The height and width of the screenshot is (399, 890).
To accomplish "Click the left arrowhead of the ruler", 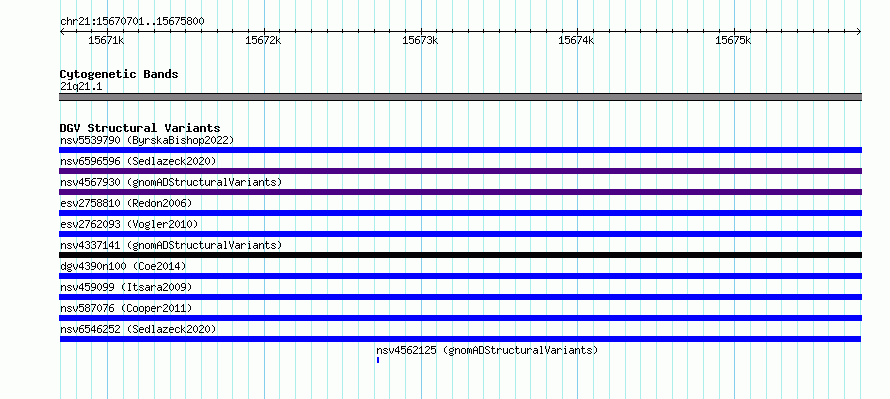I will click(62, 32).
